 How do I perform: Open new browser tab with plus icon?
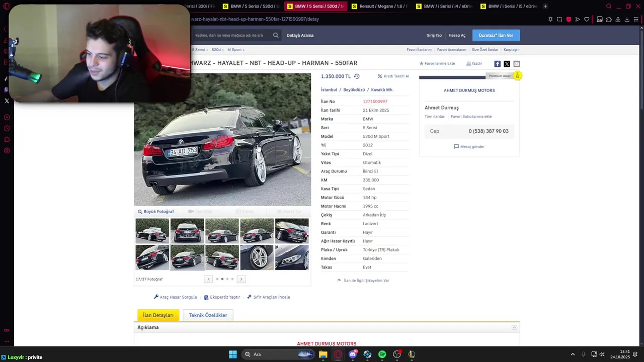coord(545,6)
